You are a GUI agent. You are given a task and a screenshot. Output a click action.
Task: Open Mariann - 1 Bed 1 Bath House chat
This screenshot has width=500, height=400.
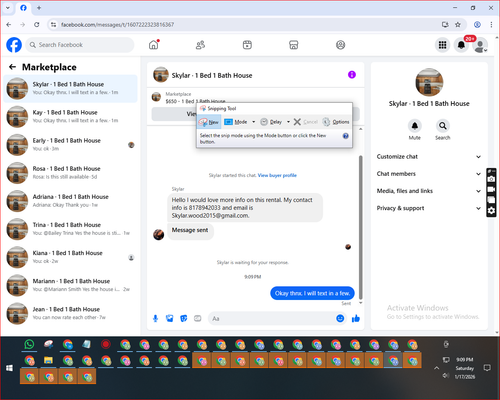[x=70, y=285]
